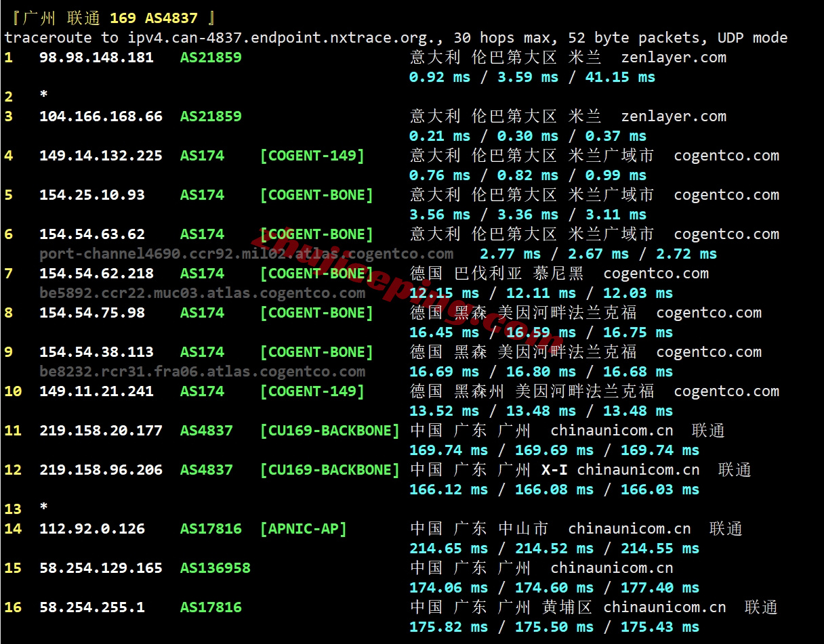Click latency 166.12 ms on hop 12
The image size is (824, 644).
(449, 490)
